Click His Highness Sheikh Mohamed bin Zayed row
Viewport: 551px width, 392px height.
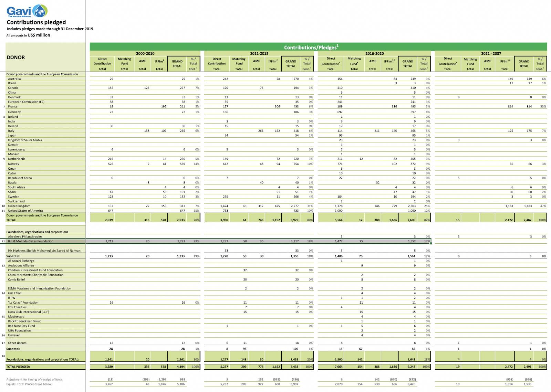(44, 251)
